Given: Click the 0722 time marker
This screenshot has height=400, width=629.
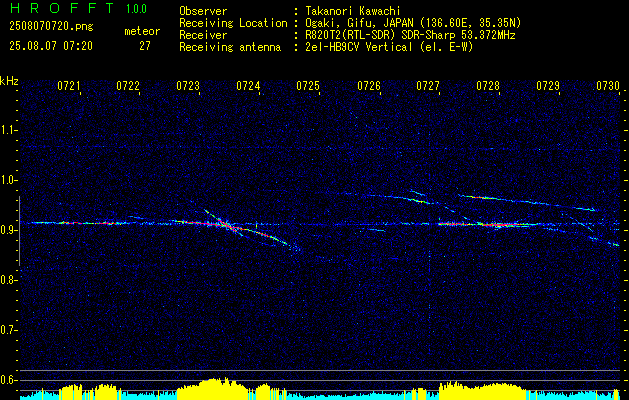Looking at the screenshot, I should [128, 86].
